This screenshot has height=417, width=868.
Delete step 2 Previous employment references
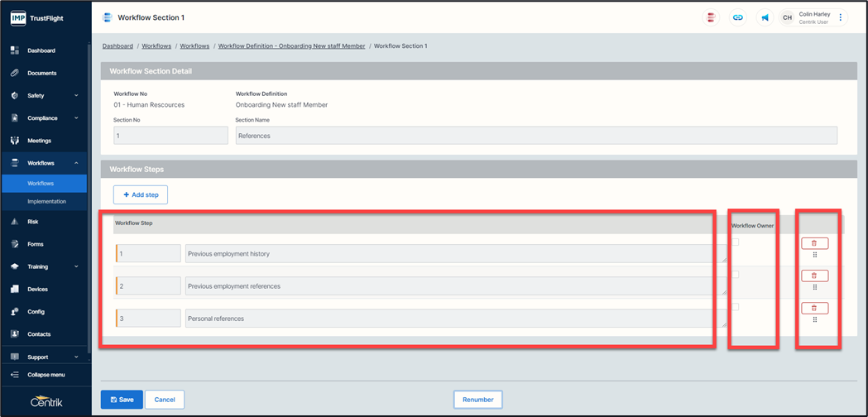(x=814, y=276)
